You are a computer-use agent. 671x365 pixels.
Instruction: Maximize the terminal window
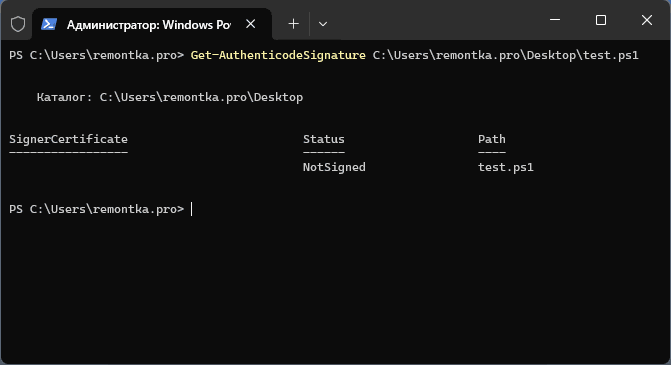coord(601,20)
